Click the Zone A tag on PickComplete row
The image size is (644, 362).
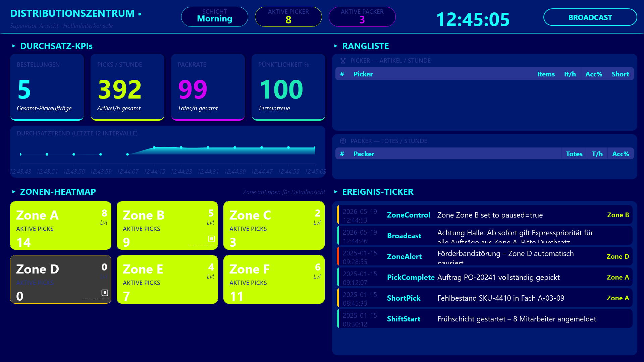(x=618, y=277)
